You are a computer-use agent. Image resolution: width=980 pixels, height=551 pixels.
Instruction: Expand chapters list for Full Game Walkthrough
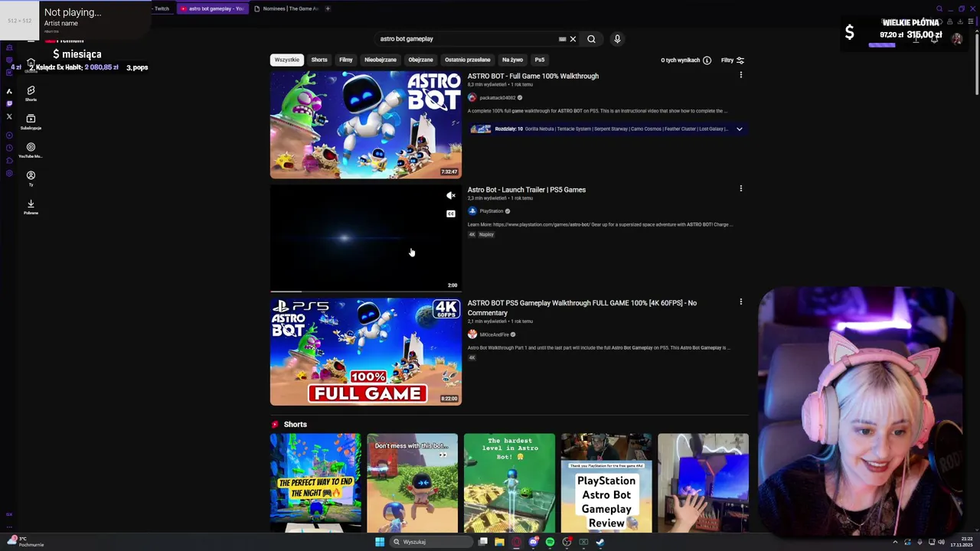click(x=739, y=129)
